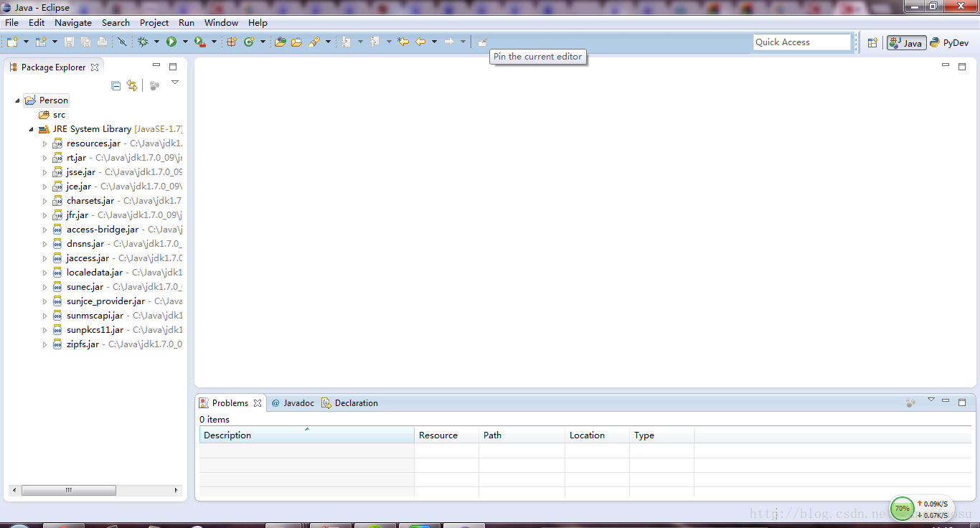The width and height of the screenshot is (980, 528).
Task: Open the Navigate menu
Action: [x=73, y=23]
